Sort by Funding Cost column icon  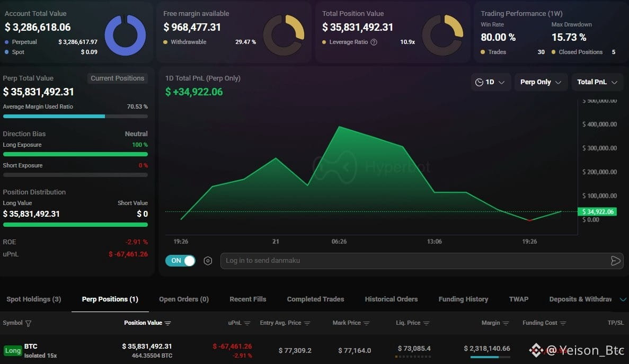[x=563, y=323]
